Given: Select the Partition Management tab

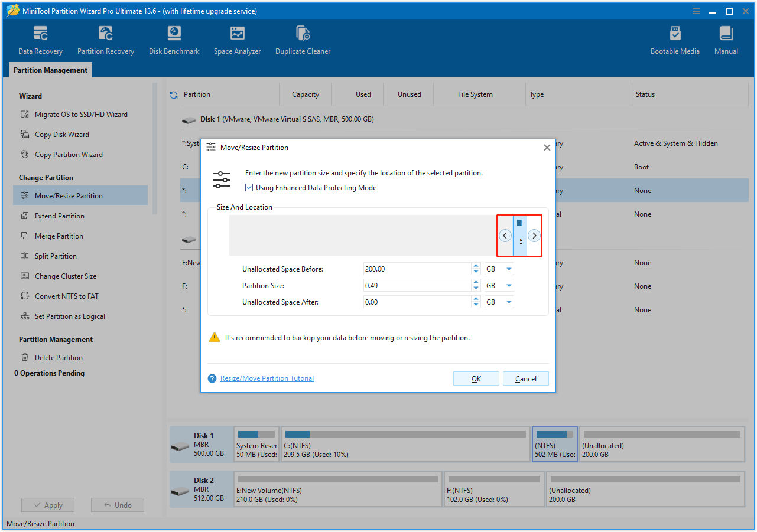Looking at the screenshot, I should (x=50, y=70).
